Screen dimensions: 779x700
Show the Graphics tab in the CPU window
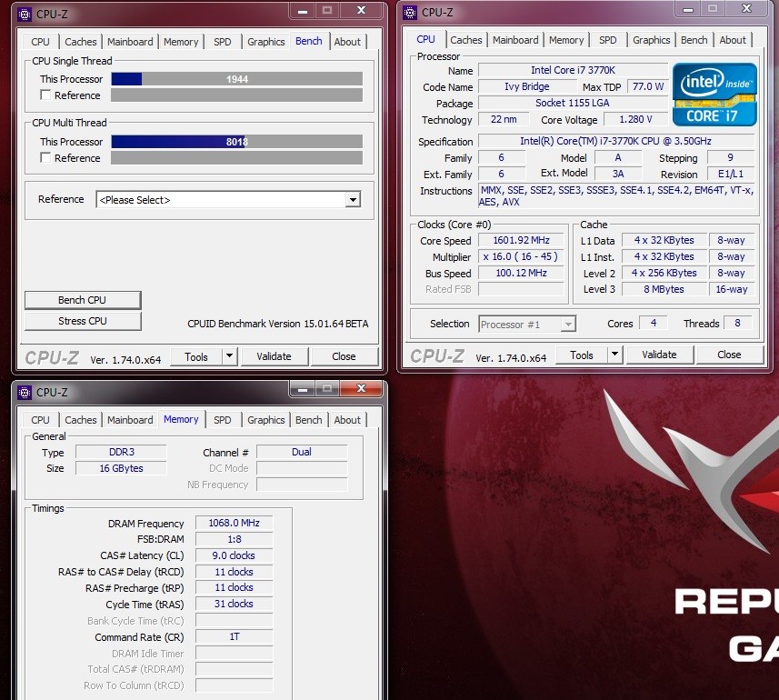[x=652, y=40]
